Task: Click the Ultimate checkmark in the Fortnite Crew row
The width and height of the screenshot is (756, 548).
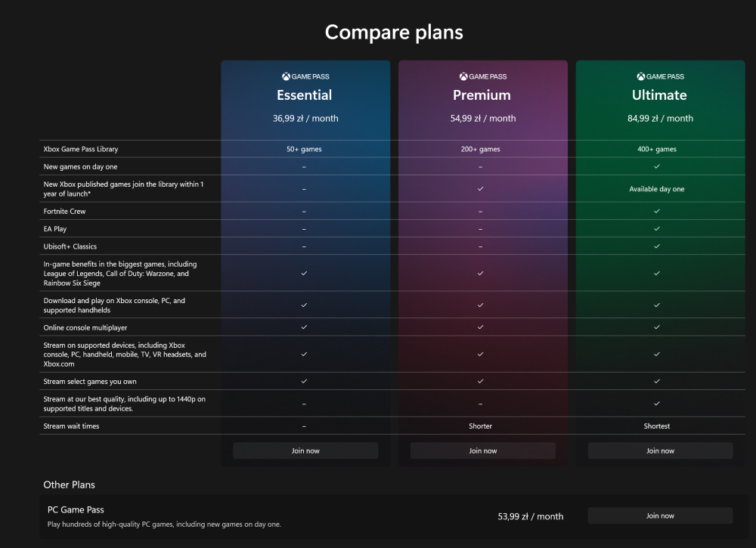Action: [657, 211]
